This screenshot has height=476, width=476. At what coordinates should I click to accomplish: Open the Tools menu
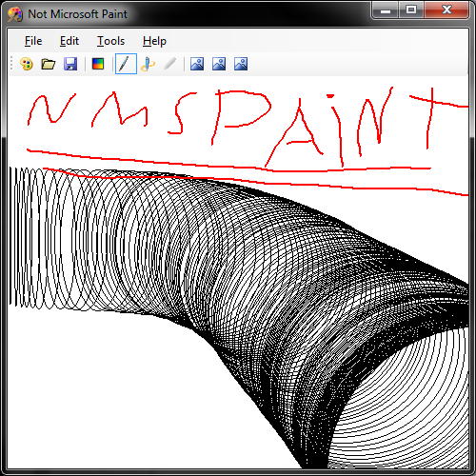(110, 41)
